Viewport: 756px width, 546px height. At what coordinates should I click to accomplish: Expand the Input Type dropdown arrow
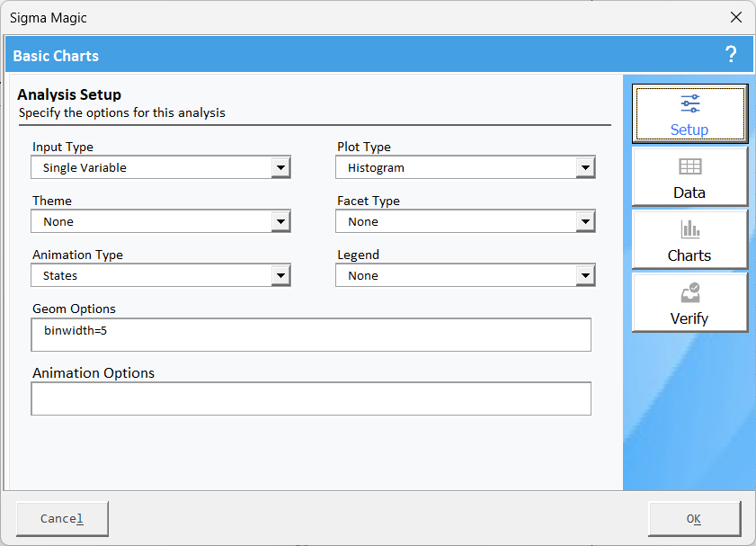tap(280, 168)
